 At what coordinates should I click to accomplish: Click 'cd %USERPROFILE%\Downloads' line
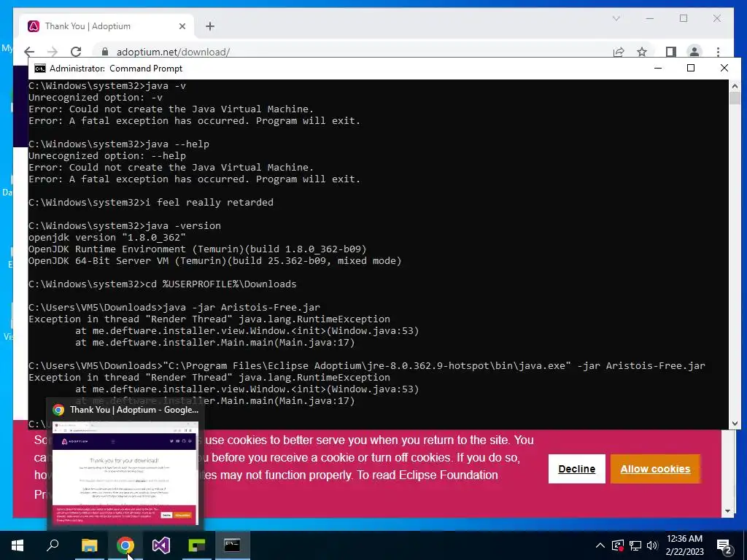(x=163, y=284)
